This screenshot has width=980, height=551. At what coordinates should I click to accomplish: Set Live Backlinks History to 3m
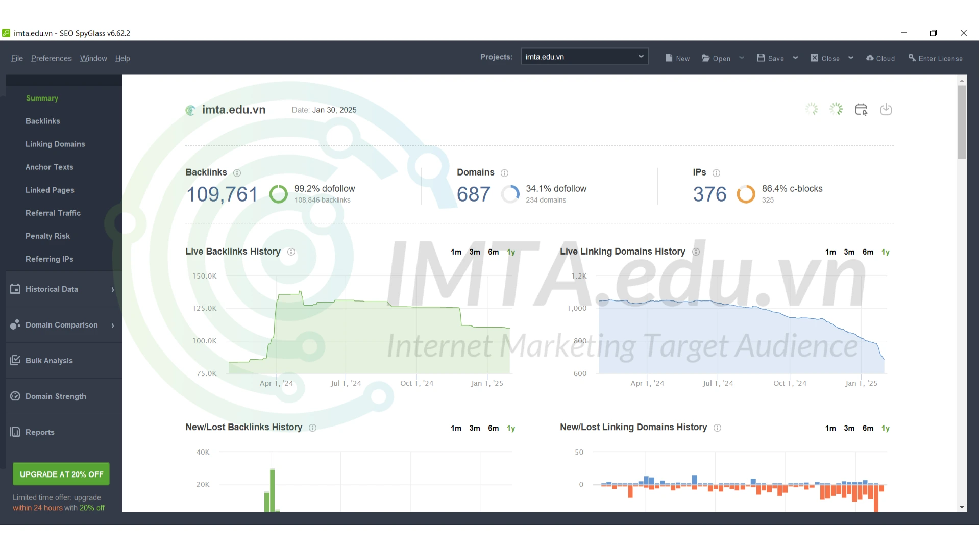pos(475,252)
